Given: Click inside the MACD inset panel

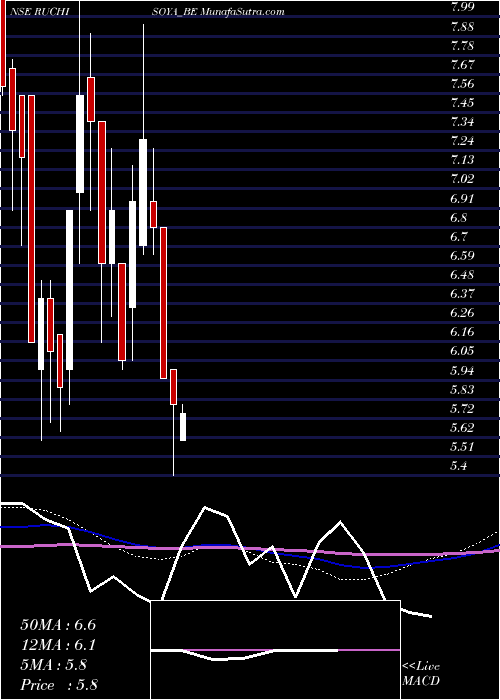Looking at the screenshot, I should pyautogui.click(x=275, y=650).
